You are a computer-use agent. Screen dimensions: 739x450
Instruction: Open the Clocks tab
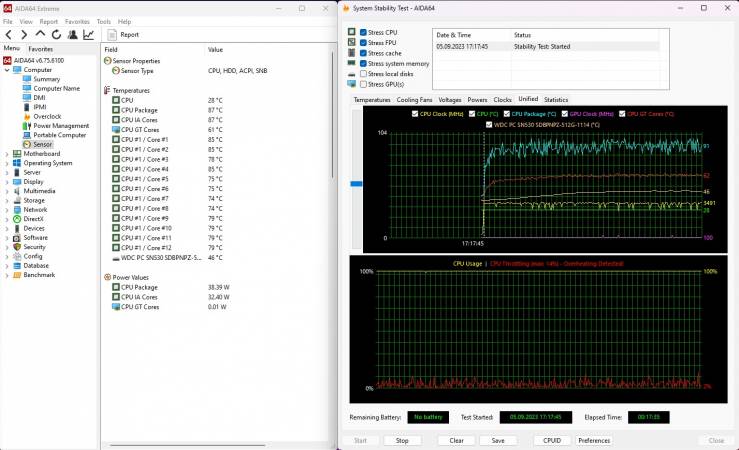click(502, 100)
